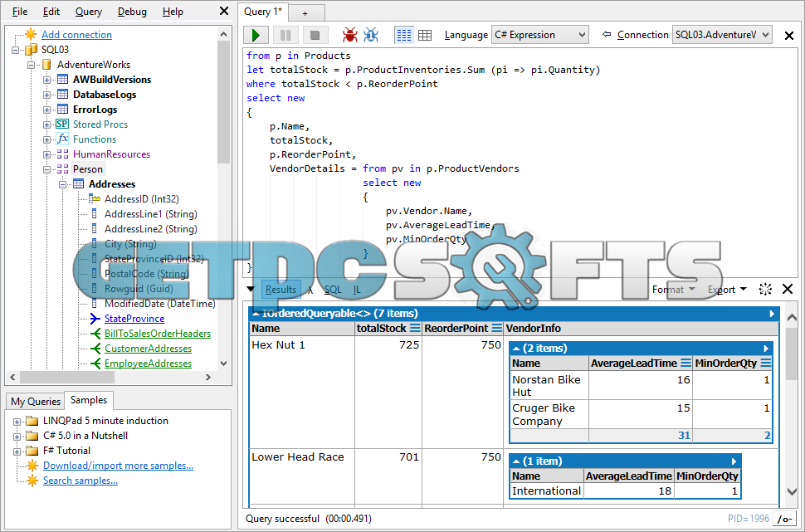This screenshot has height=532, width=805.
Task: Click the Add connection star icon
Action: point(32,35)
